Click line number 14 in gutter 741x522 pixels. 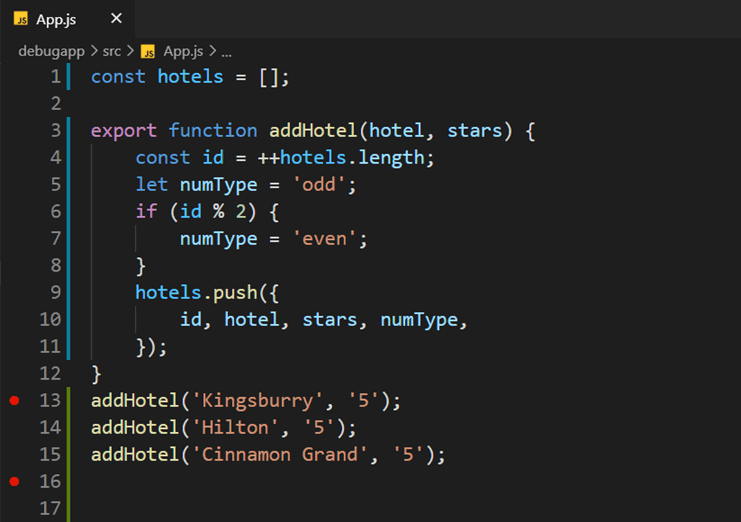(x=51, y=428)
